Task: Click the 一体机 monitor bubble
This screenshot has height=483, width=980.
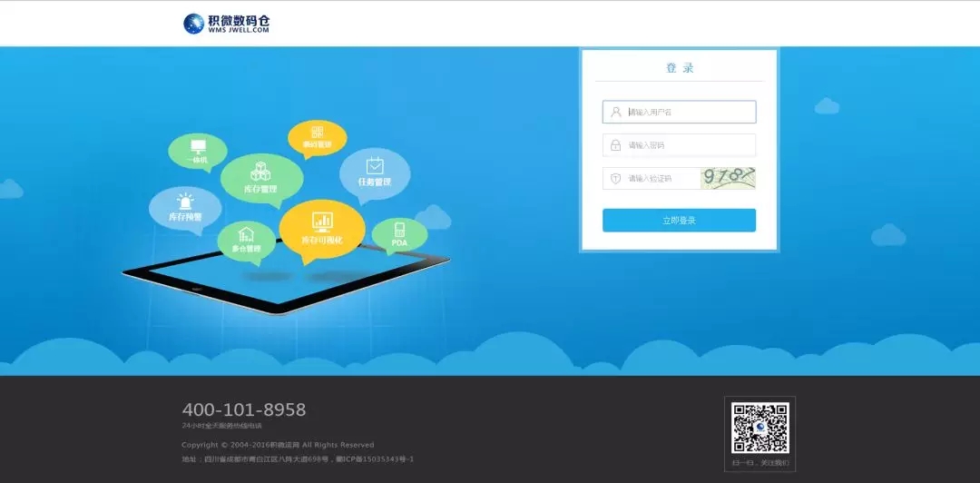Action: click(198, 152)
